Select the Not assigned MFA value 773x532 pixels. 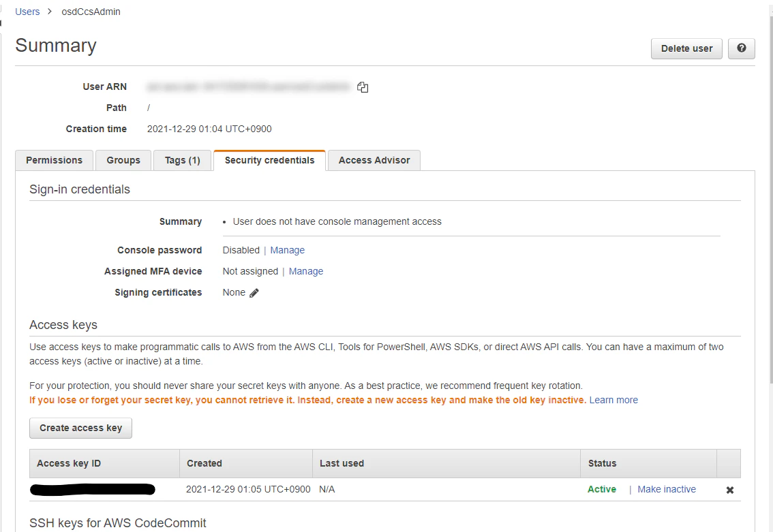pos(250,271)
